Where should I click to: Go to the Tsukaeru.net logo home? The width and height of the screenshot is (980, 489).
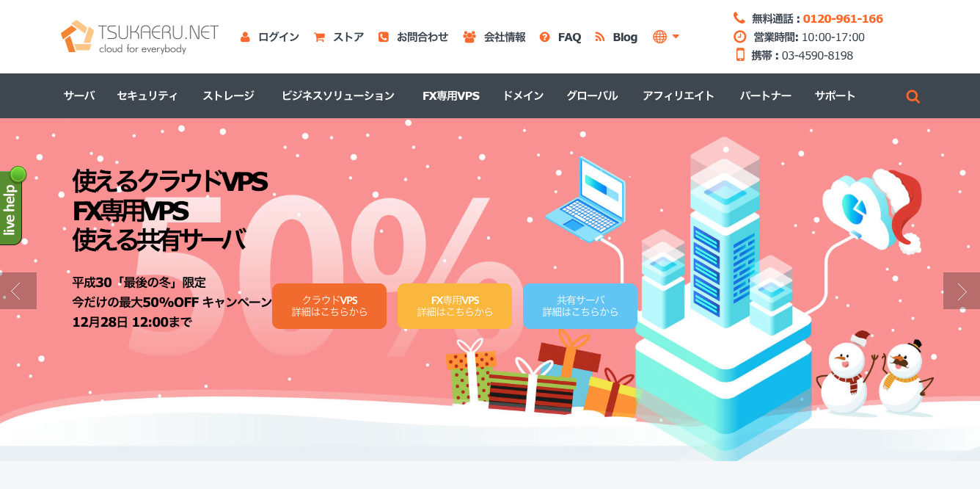139,37
